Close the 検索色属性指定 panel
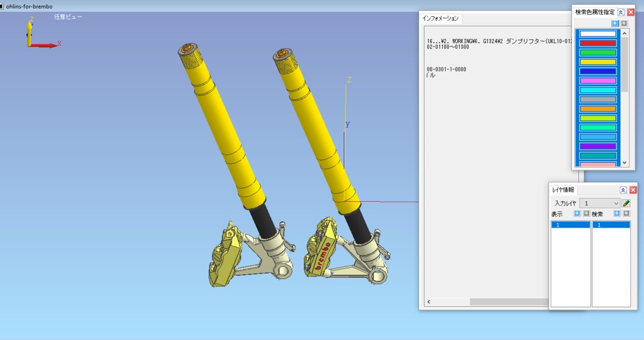This screenshot has height=340, width=644. coord(631,13)
